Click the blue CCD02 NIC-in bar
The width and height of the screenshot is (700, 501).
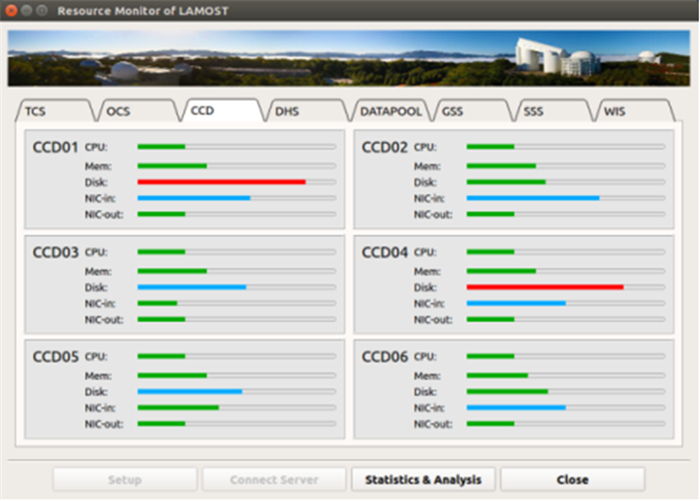[533, 198]
